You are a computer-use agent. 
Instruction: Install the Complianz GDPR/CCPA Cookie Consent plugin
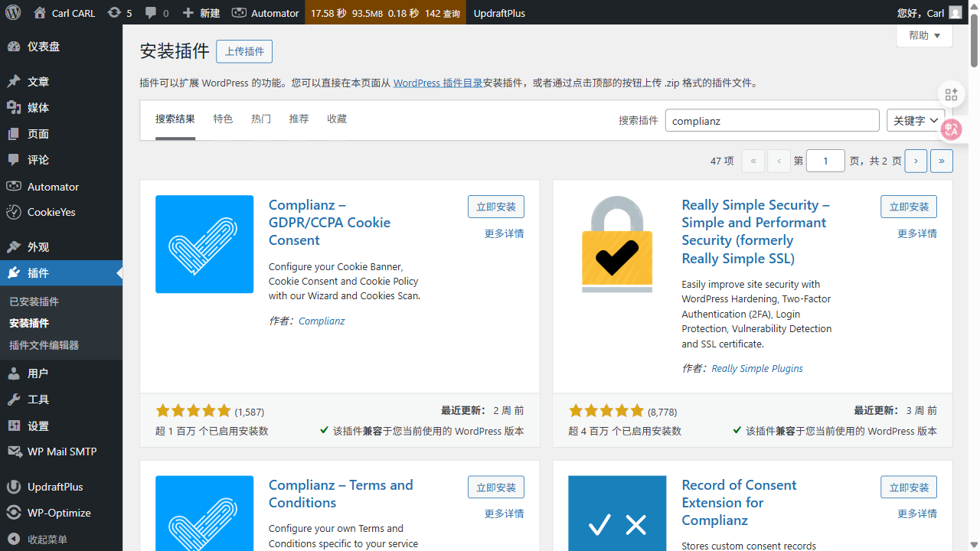tap(495, 206)
